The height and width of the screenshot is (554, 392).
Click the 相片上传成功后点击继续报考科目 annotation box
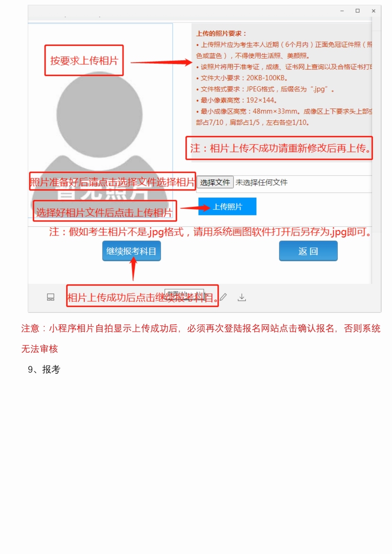[x=143, y=296]
